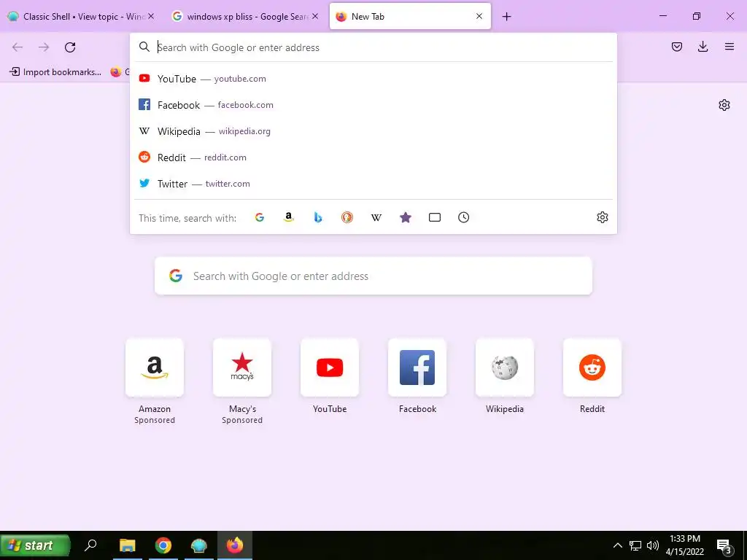The image size is (747, 560).
Task: Choose YouTube suggestion in address dropdown
Action: pyautogui.click(x=373, y=79)
